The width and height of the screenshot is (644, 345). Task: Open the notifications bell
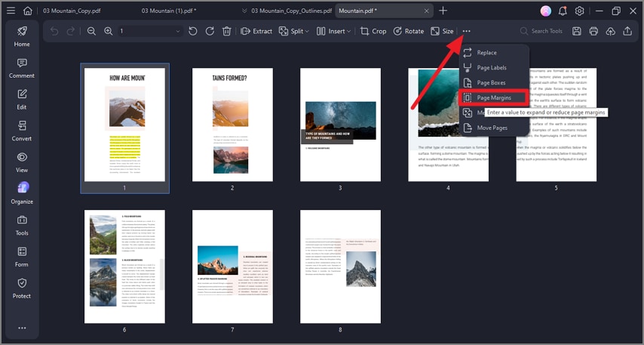[563, 11]
